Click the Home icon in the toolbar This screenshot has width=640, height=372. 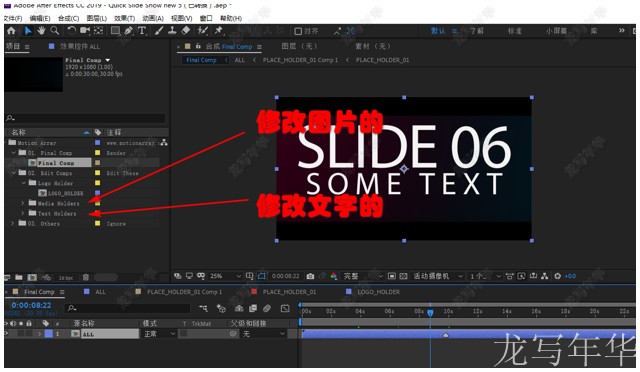[x=11, y=31]
